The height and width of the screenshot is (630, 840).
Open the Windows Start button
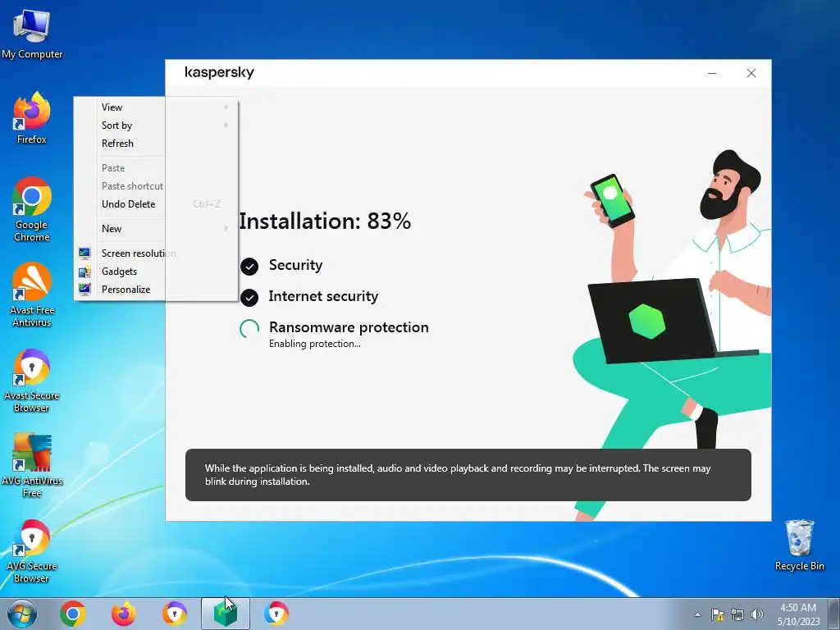[22, 614]
